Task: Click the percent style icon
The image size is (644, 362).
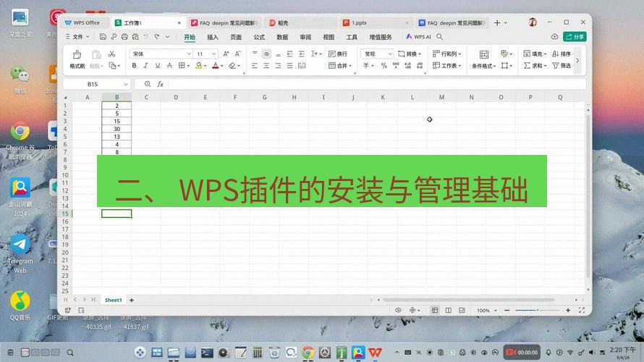Action: [x=384, y=66]
